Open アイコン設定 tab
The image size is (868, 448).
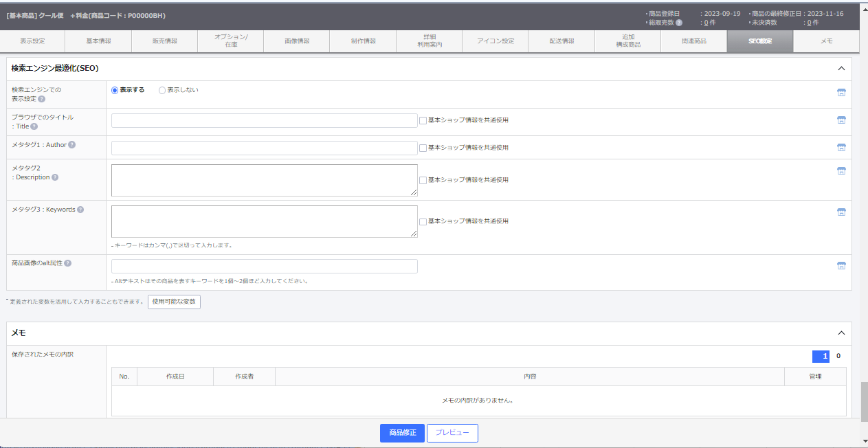tap(496, 41)
